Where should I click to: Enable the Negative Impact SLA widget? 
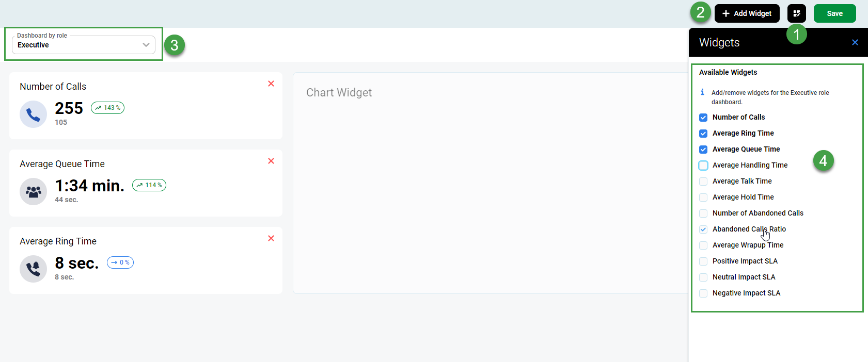(x=703, y=293)
